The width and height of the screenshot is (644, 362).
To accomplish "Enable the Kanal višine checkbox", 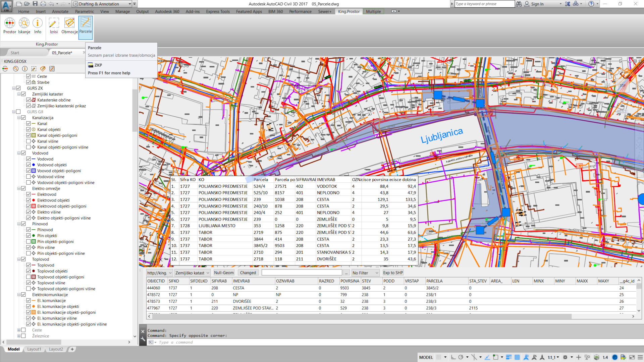I will pyautogui.click(x=29, y=141).
